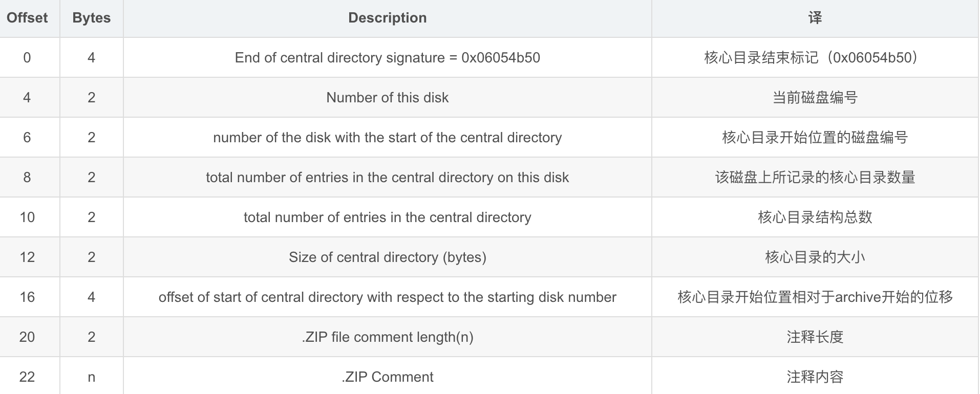
Task: Click the 核心目录结构总数 cell
Action: tap(815, 217)
